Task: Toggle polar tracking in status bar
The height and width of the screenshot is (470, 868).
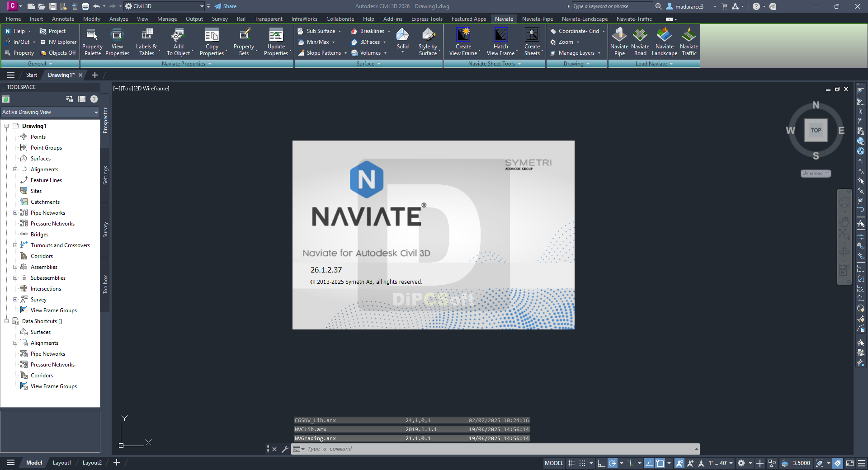Action: coord(613,463)
